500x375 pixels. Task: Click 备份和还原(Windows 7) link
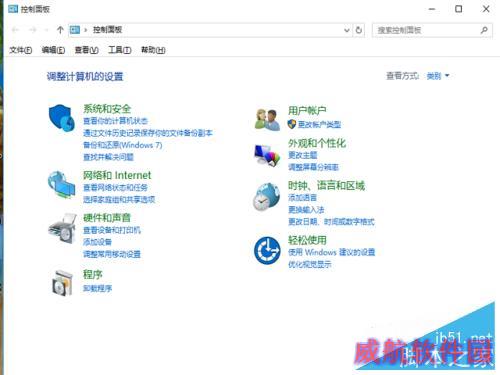tap(123, 145)
